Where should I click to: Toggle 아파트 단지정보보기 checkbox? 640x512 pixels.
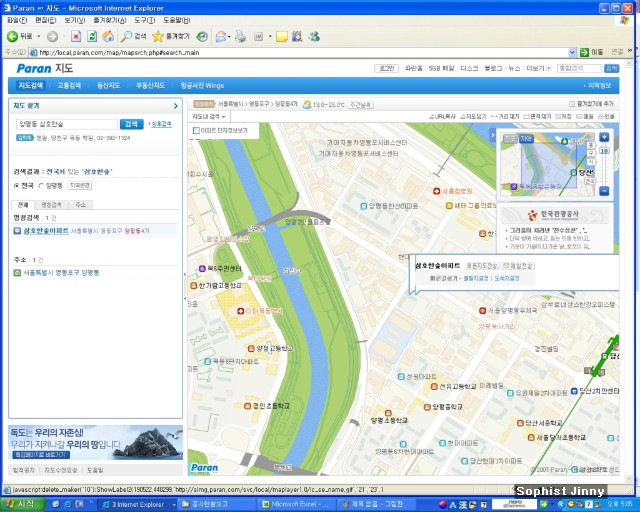196,131
